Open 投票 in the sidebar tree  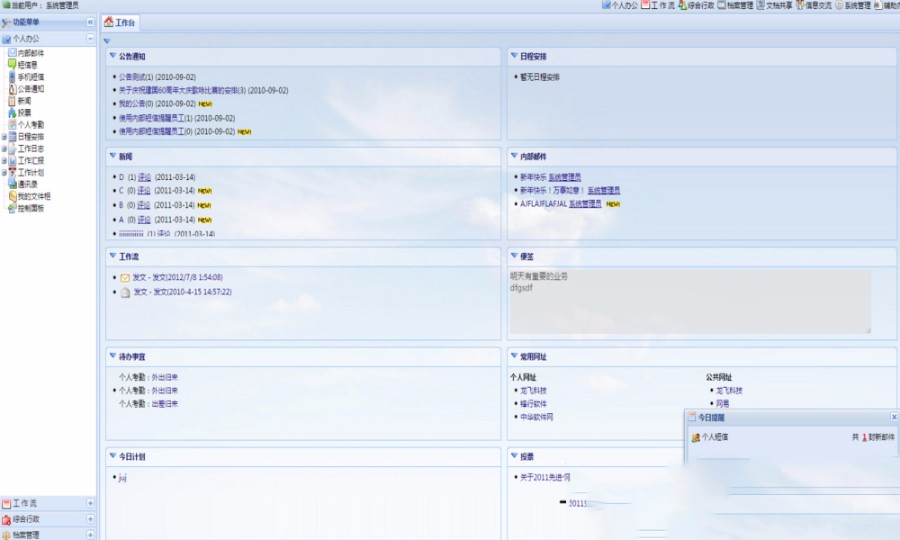pos(24,112)
